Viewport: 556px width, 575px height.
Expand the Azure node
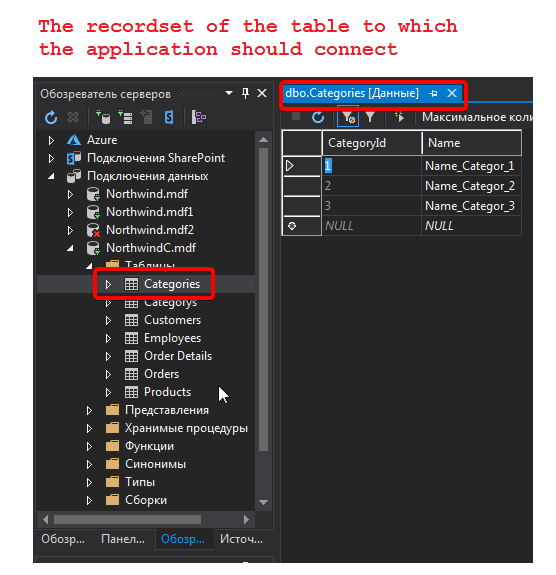[51, 140]
